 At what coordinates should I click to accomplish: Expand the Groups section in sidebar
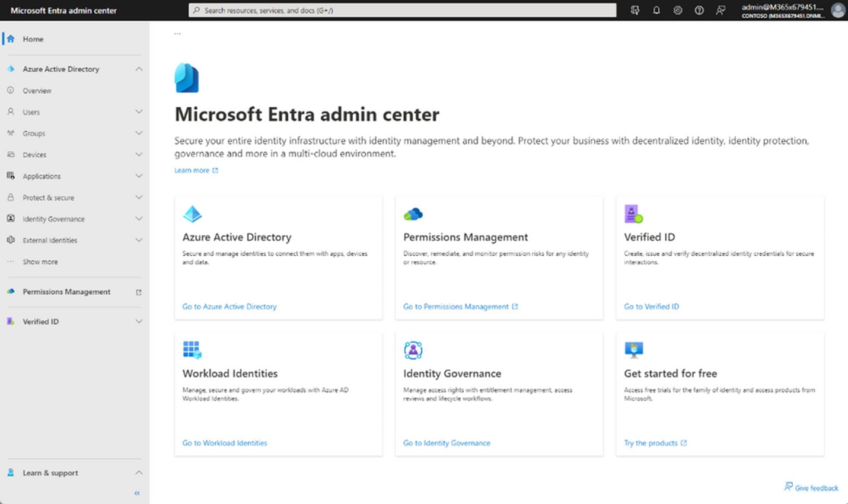click(x=139, y=133)
